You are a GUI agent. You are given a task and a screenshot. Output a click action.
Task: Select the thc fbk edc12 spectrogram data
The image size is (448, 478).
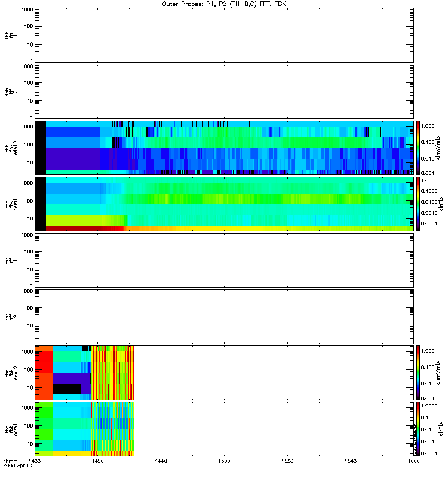click(x=84, y=373)
